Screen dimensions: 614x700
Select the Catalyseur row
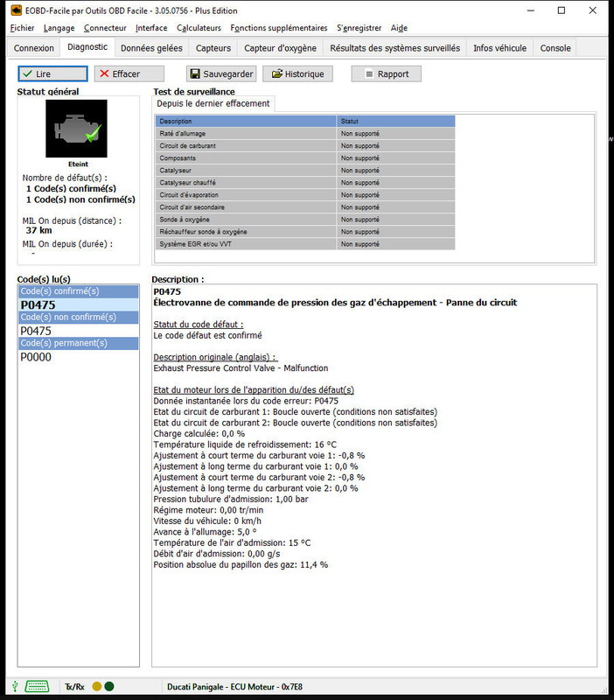[x=305, y=170]
